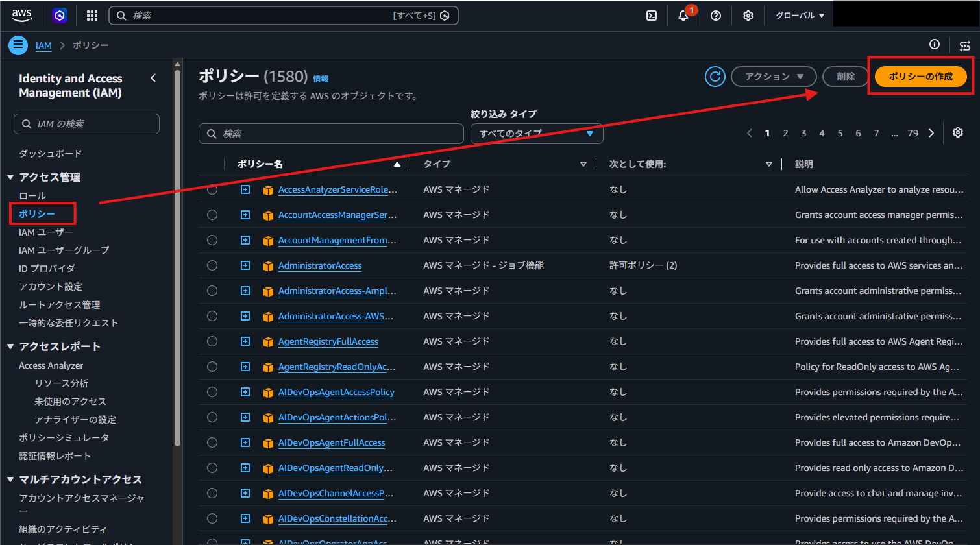
Task: Open the すべてのタイプ filter dropdown
Action: pyautogui.click(x=537, y=134)
